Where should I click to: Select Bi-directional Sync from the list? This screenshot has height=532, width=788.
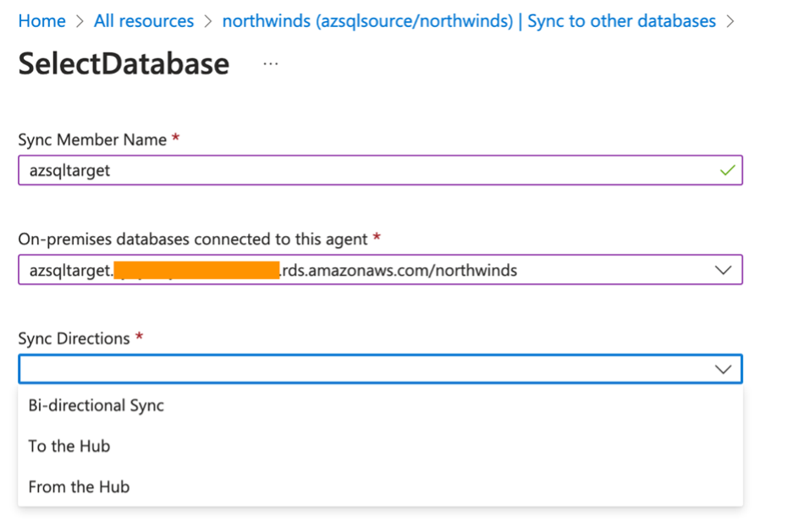(96, 405)
